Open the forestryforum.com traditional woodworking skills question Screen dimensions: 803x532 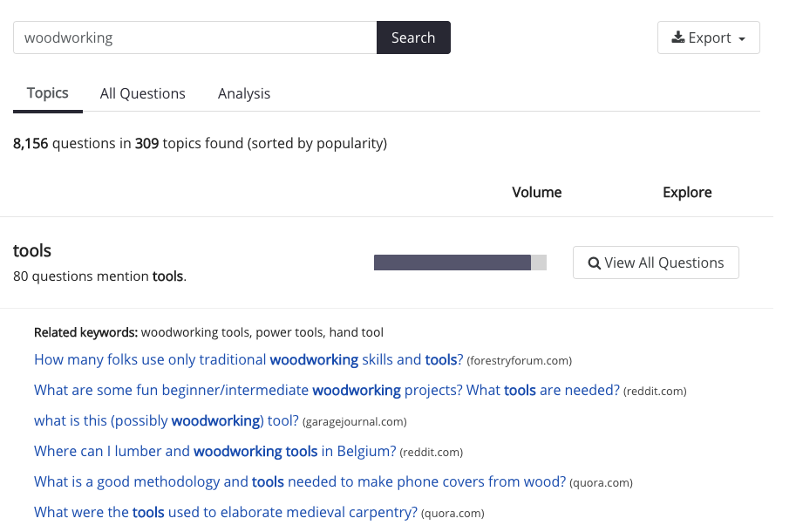point(248,359)
